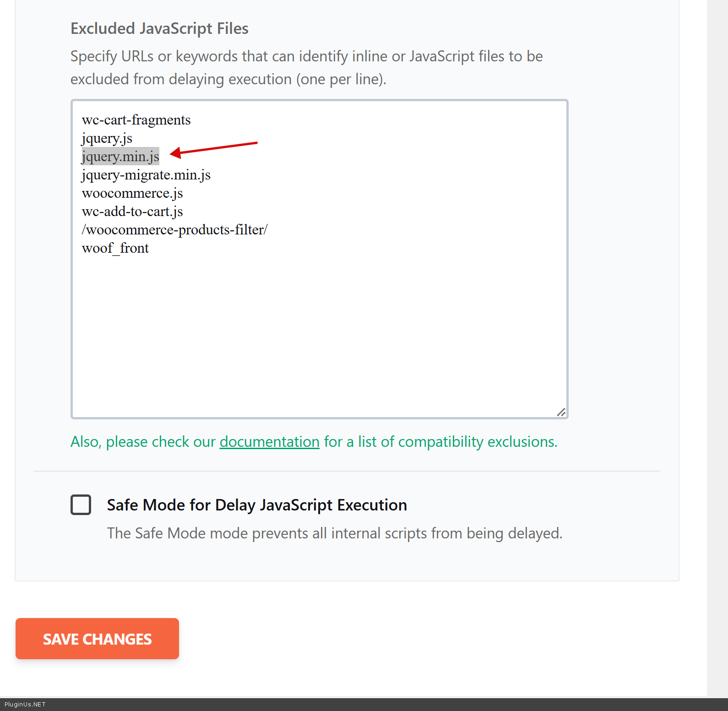
Task: Click the Excluded JavaScript Files heading
Action: 159,29
